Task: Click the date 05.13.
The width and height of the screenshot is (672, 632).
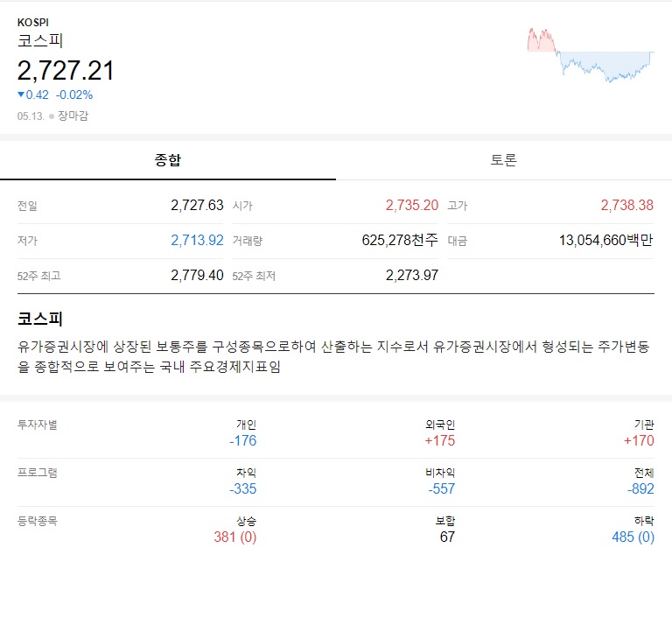Action: 31,116
